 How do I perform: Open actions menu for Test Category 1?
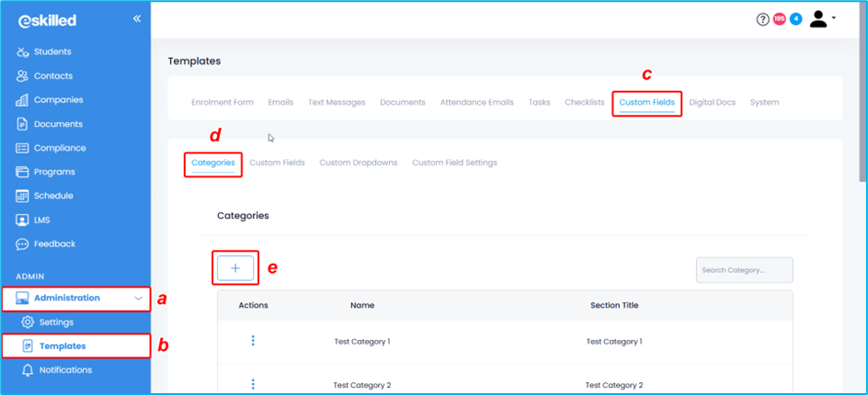253,341
